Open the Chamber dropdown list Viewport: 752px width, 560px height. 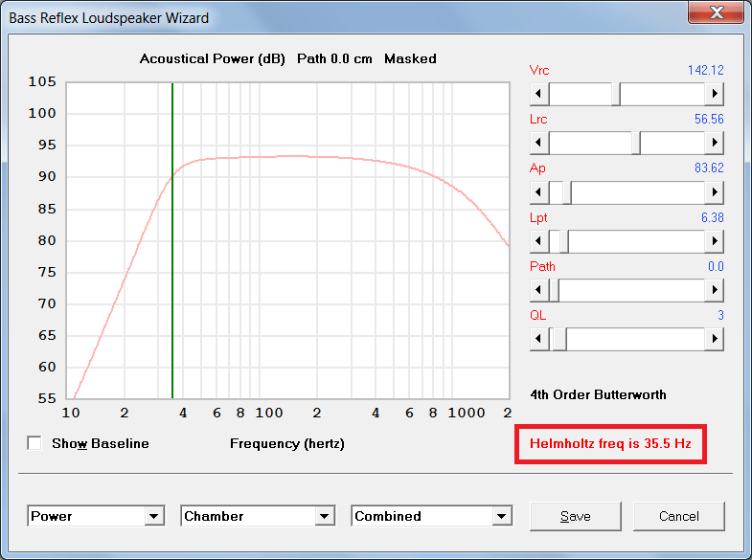pyautogui.click(x=324, y=516)
